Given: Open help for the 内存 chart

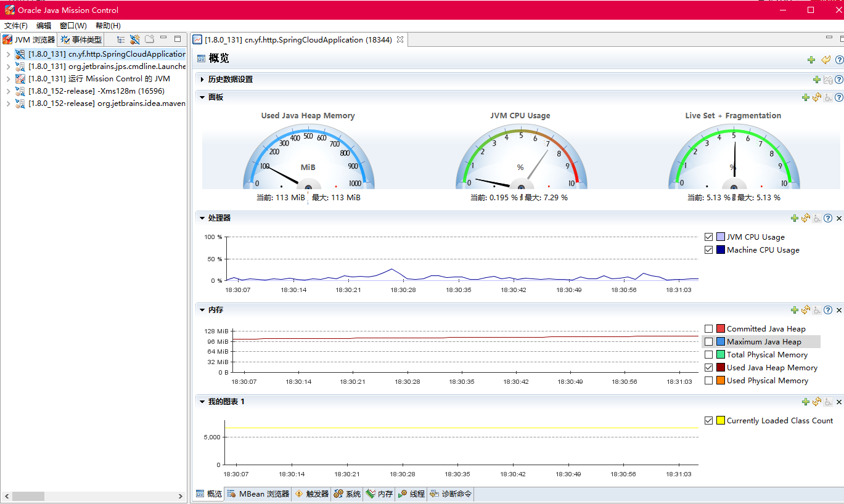Looking at the screenshot, I should pyautogui.click(x=827, y=309).
